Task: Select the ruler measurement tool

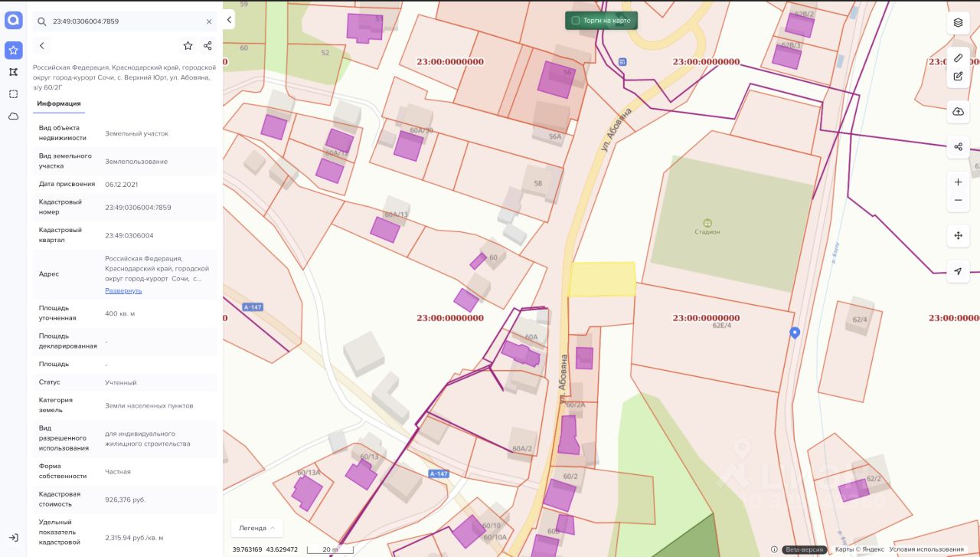Action: point(958,57)
